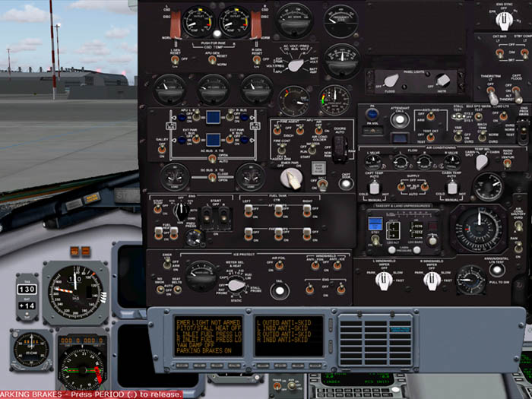
Task: Toggle the AIR FOIL ice protect switch
Action: click(279, 265)
